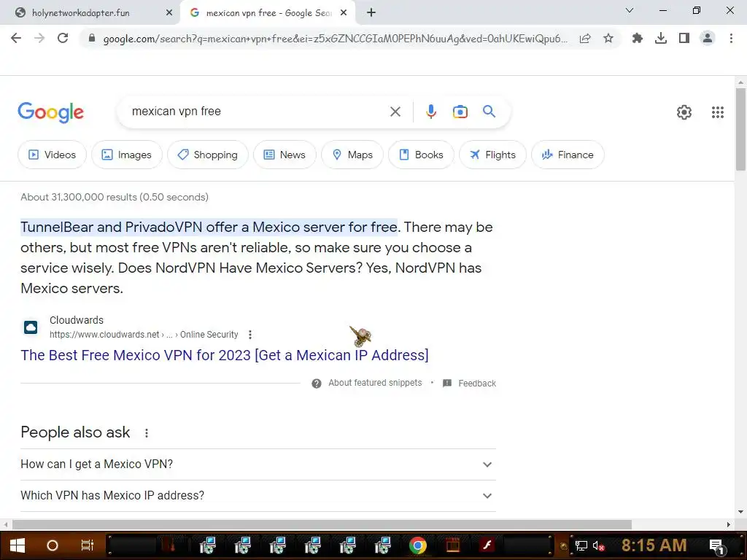Open the Flash icon on taskbar

tap(487, 545)
